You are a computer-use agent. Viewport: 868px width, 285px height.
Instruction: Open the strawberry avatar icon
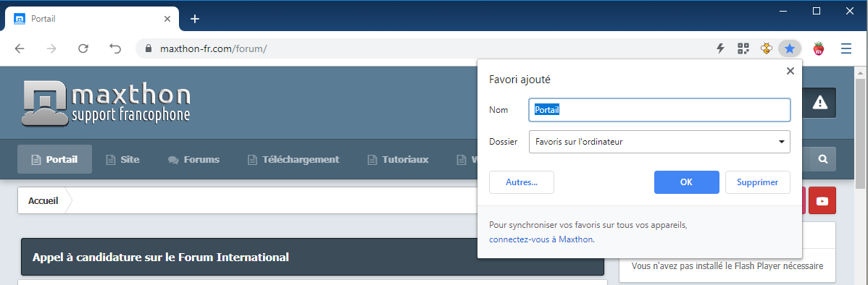coord(818,48)
